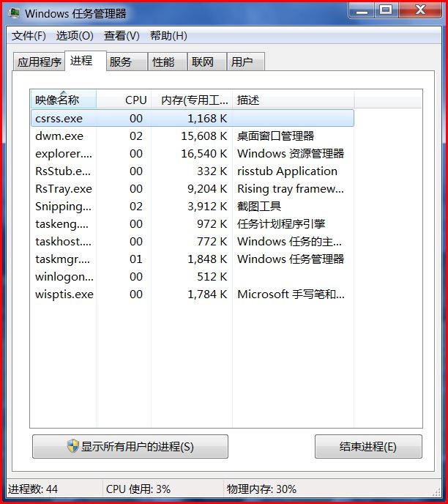Click the Rising tray framew... description
Viewport: 448px width, 504px height.
(x=291, y=189)
